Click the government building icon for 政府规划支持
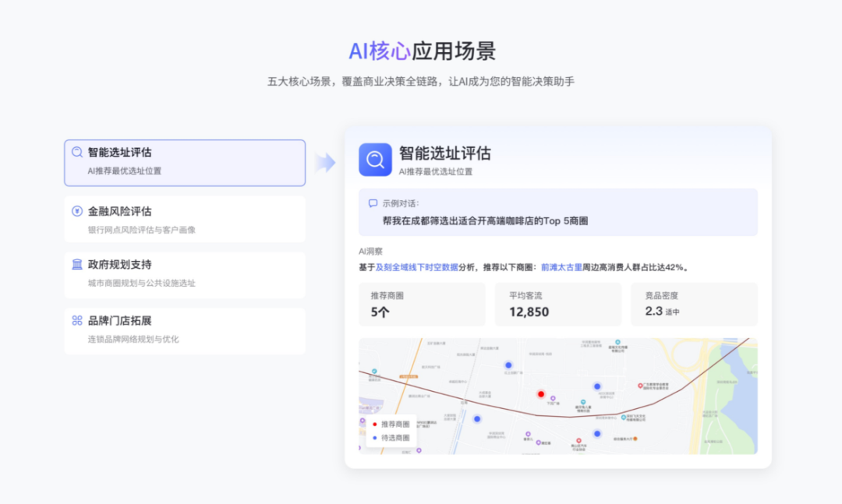The height and width of the screenshot is (504, 842). (77, 265)
